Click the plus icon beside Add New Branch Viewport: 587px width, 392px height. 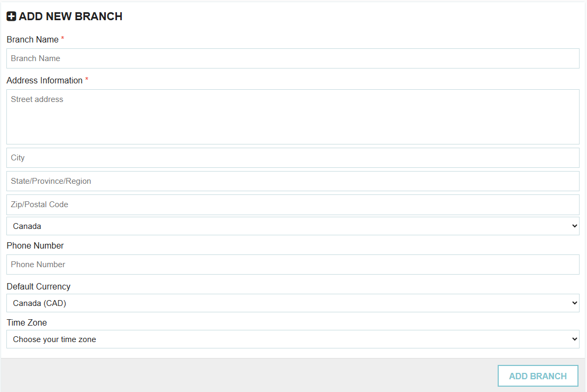[x=11, y=16]
